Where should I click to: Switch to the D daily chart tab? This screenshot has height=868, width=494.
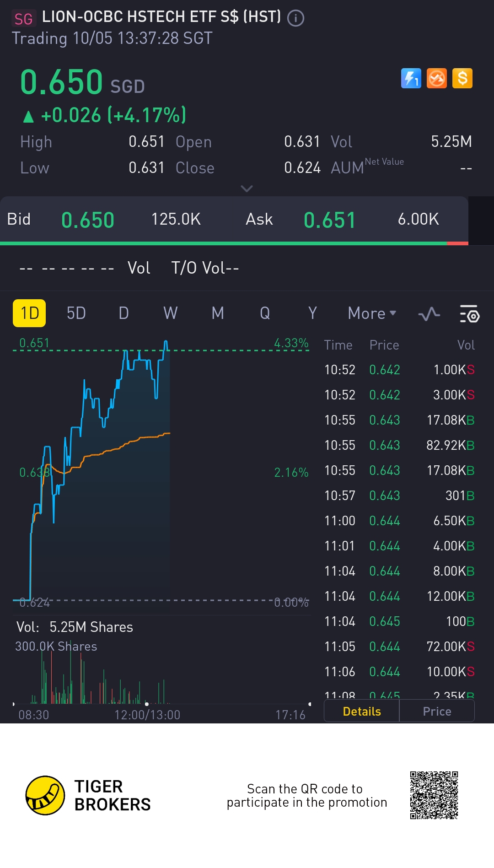pyautogui.click(x=123, y=313)
